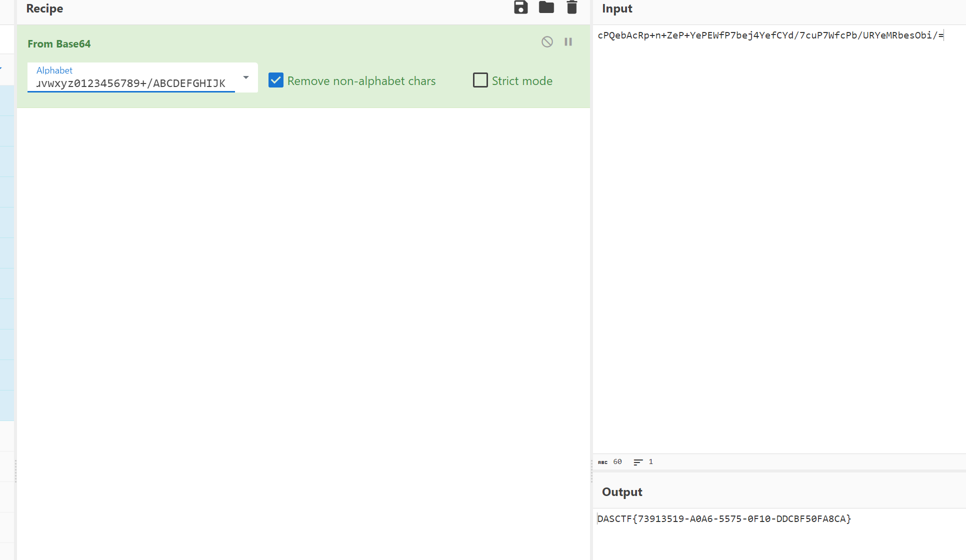Clear the recipe with the trash icon
Viewport: 966px width, 560px height.
pyautogui.click(x=571, y=7)
